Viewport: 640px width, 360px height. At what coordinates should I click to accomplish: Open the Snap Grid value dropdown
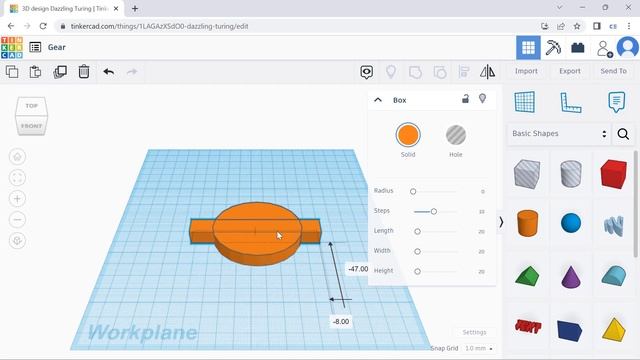(x=479, y=349)
